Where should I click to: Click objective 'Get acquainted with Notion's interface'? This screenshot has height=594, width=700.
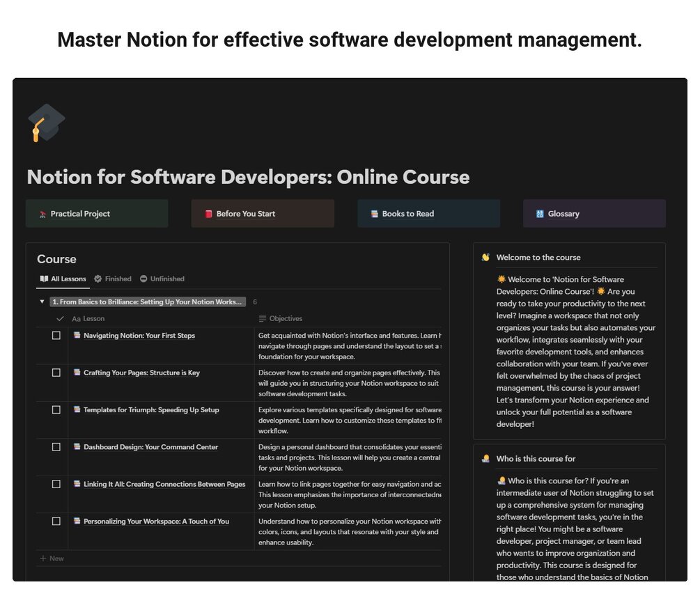(x=350, y=346)
